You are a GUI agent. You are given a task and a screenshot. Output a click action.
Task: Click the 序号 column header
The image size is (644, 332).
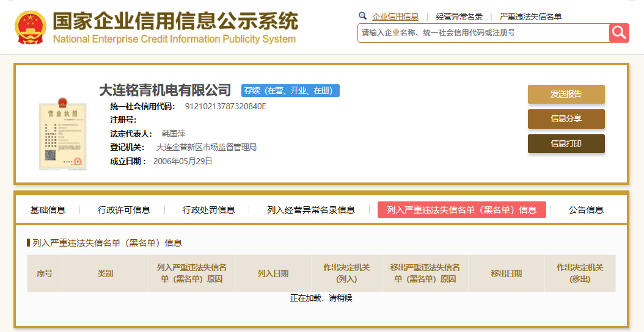(45, 273)
